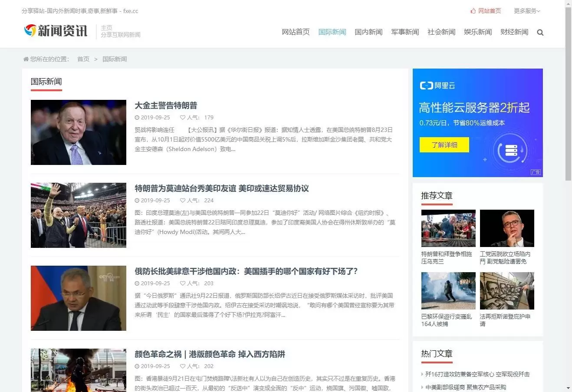Click the 分享互联网新闻 tagline
This screenshot has height=392, width=572.
click(121, 35)
